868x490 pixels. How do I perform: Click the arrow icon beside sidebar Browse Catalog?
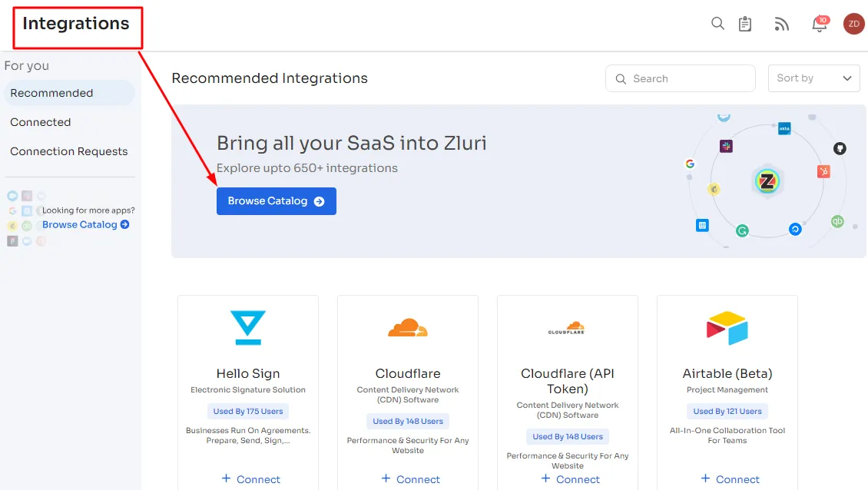124,224
